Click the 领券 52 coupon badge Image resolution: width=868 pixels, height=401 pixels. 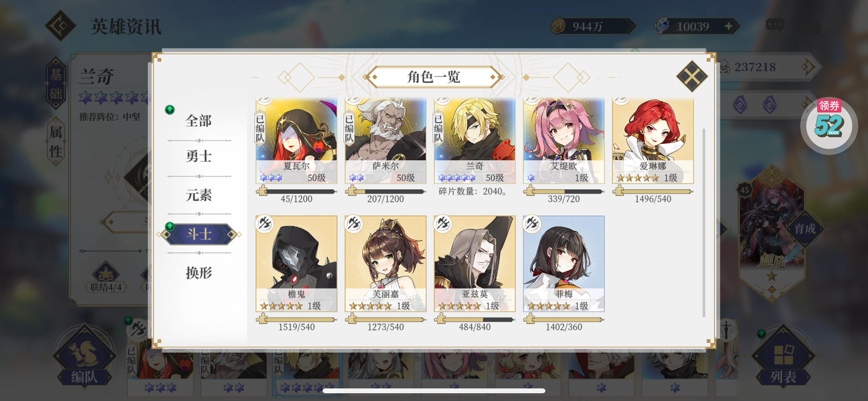click(829, 124)
